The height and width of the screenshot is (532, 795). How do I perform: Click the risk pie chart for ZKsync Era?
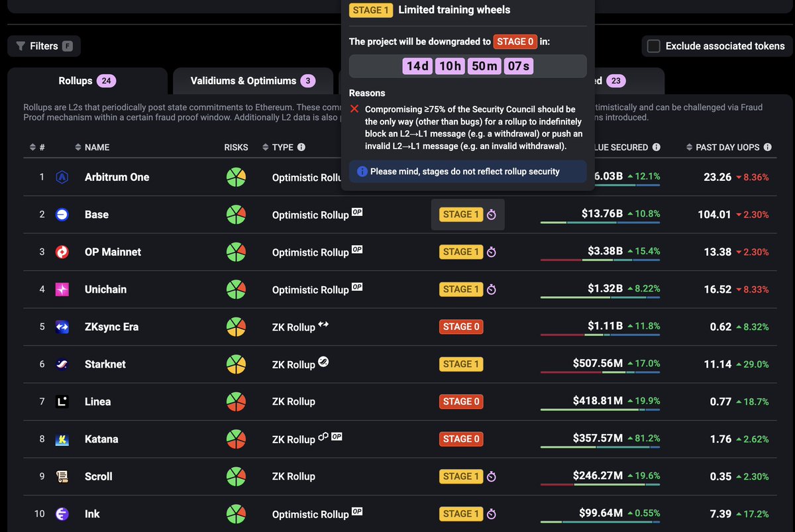pyautogui.click(x=236, y=327)
